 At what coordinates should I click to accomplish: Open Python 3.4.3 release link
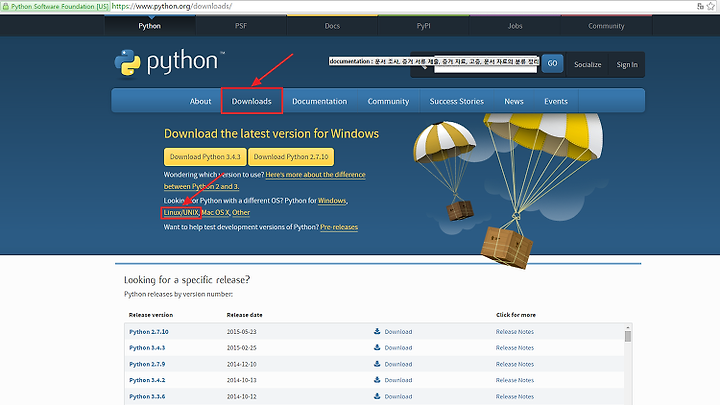tap(147, 348)
